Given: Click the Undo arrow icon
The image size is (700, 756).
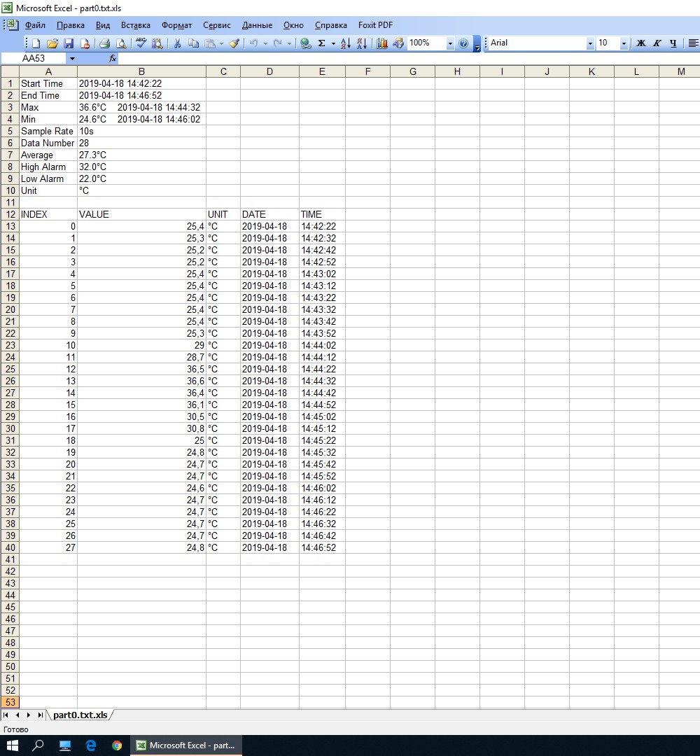Looking at the screenshot, I should pyautogui.click(x=253, y=43).
